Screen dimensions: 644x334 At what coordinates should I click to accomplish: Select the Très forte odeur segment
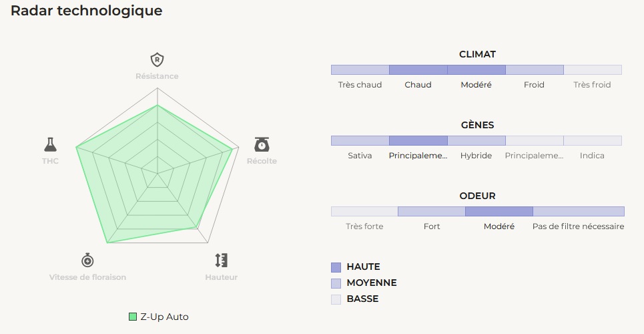coord(364,211)
